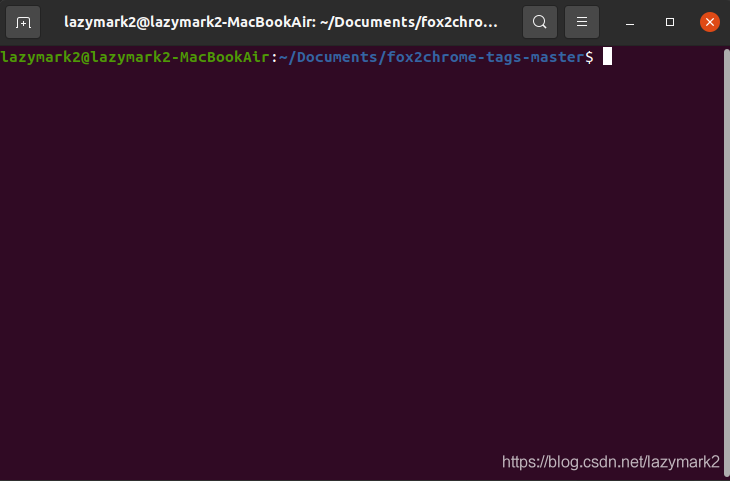The height and width of the screenshot is (481, 730).
Task: Minimize the terminal window
Action: pos(630,22)
